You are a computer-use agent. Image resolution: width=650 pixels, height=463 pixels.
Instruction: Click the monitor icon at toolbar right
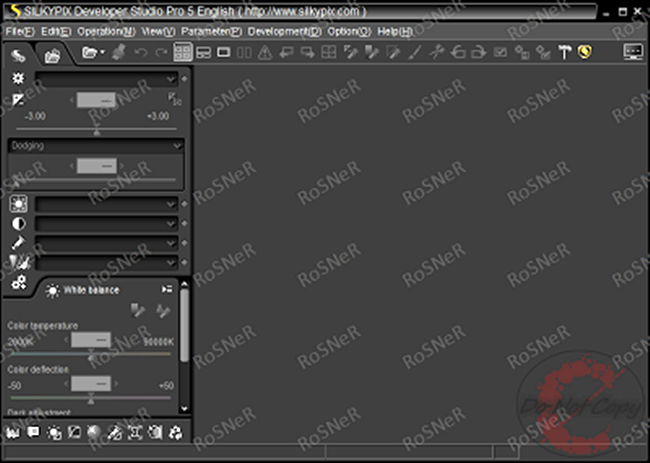pyautogui.click(x=633, y=52)
